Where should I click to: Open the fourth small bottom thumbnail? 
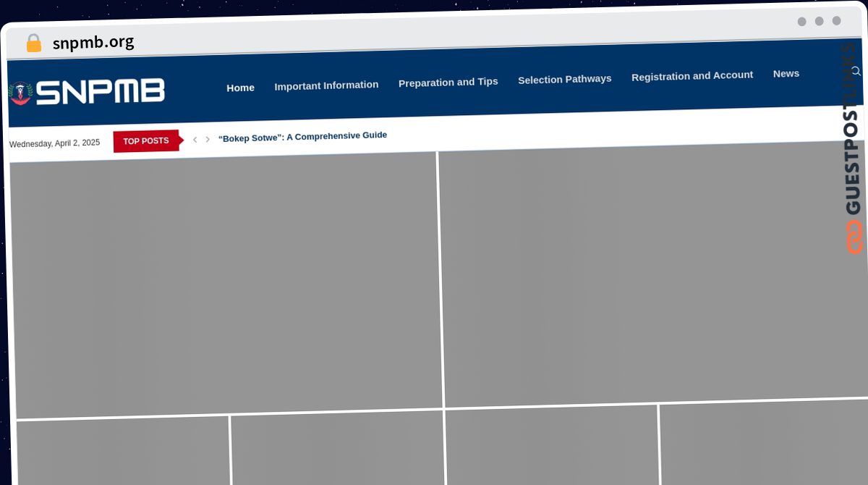coord(764,442)
